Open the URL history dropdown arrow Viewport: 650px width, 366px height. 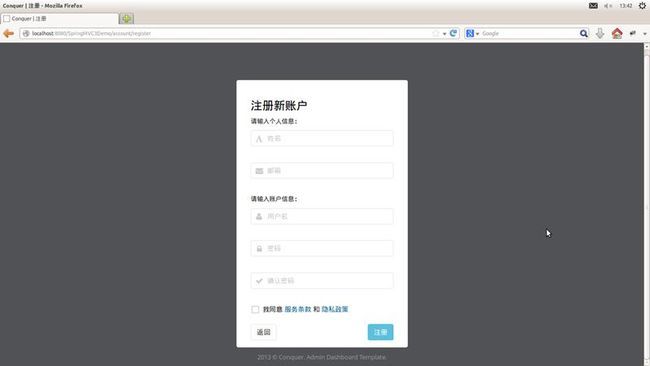(x=444, y=34)
